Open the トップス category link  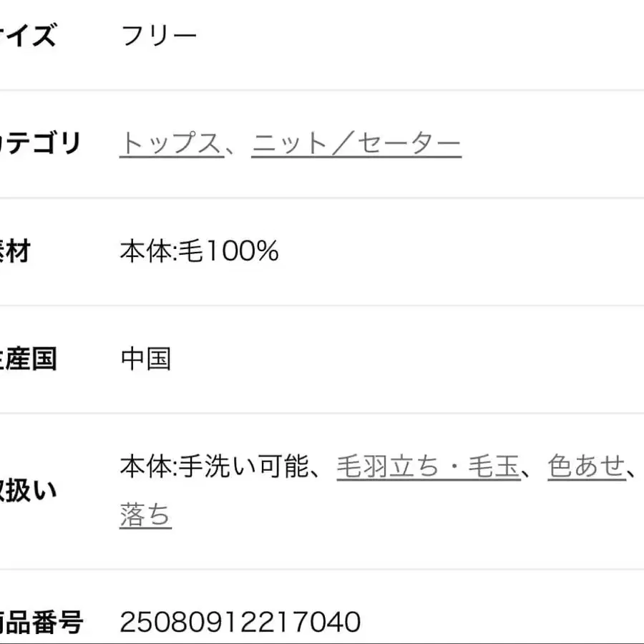pyautogui.click(x=171, y=144)
